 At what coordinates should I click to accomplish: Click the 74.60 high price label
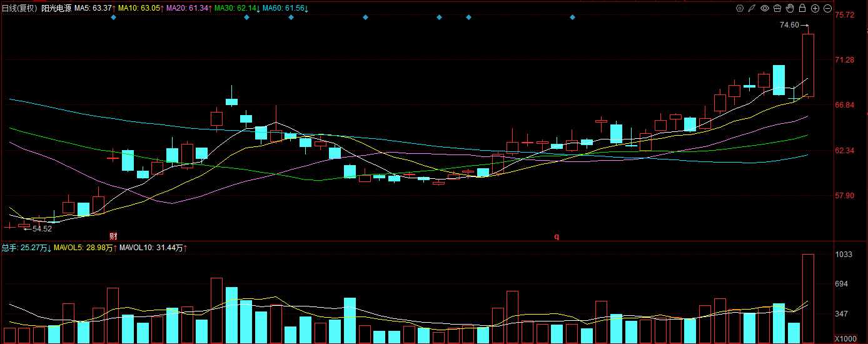pyautogui.click(x=789, y=25)
